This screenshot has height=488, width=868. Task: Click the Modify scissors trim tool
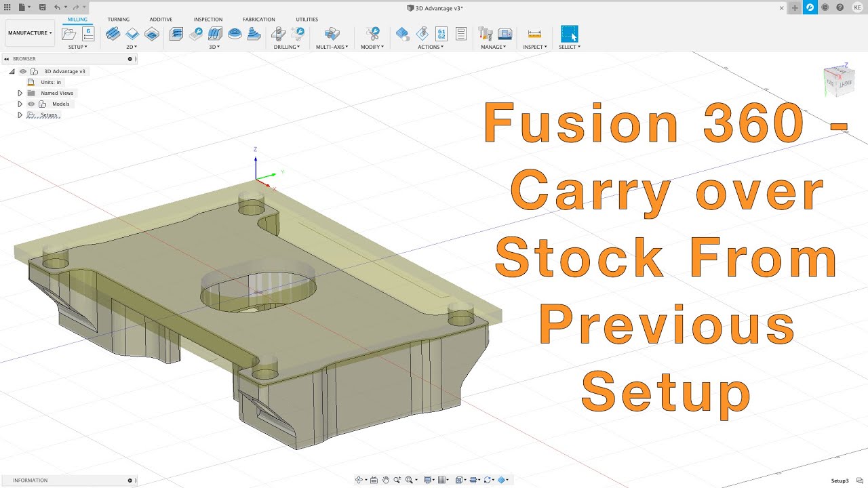pyautogui.click(x=372, y=33)
